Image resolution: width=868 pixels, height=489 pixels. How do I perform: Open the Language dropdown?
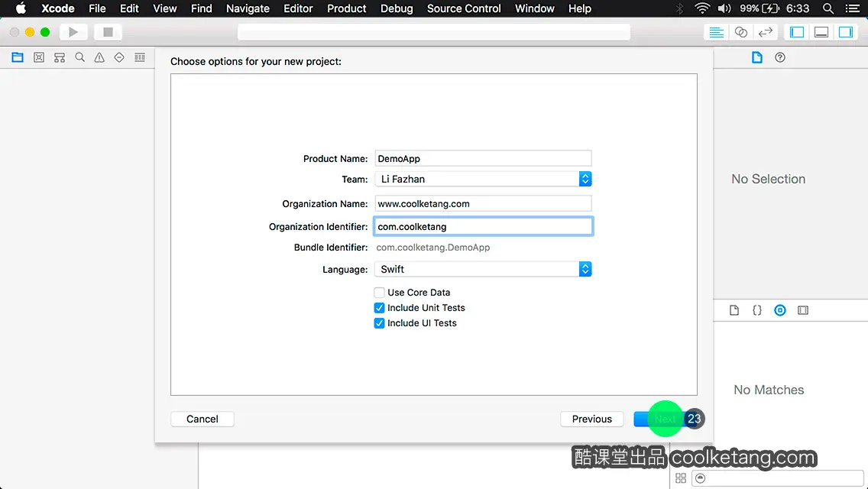(483, 269)
